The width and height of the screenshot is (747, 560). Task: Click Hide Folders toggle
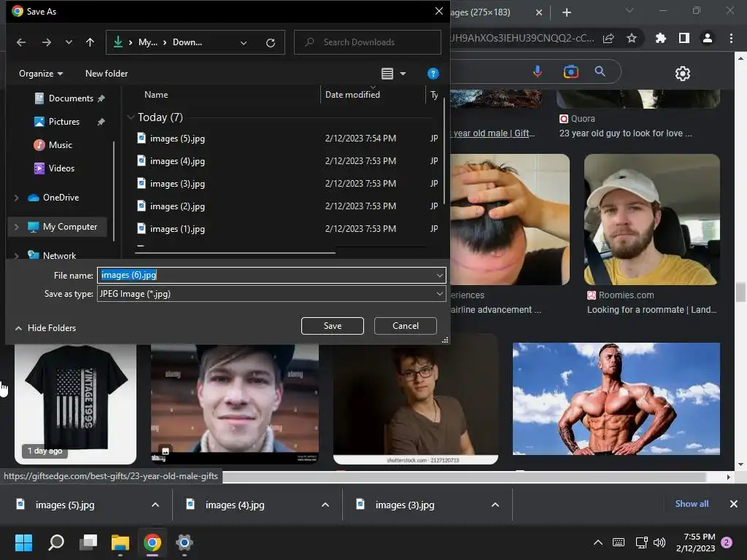click(45, 328)
